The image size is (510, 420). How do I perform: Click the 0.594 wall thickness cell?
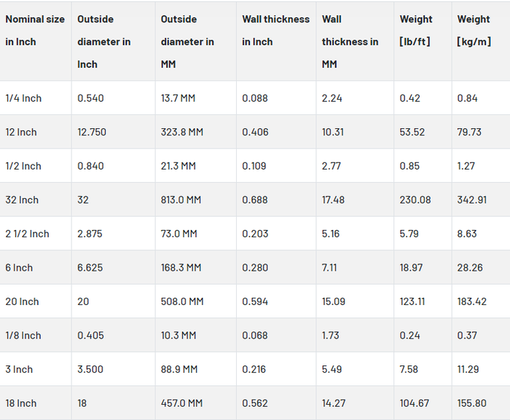255,301
